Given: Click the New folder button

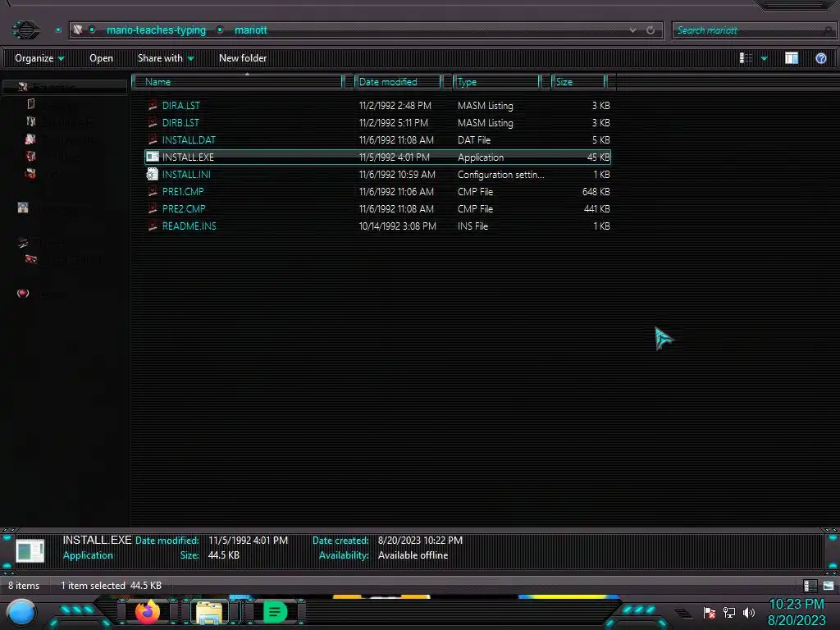Looking at the screenshot, I should pyautogui.click(x=243, y=58).
